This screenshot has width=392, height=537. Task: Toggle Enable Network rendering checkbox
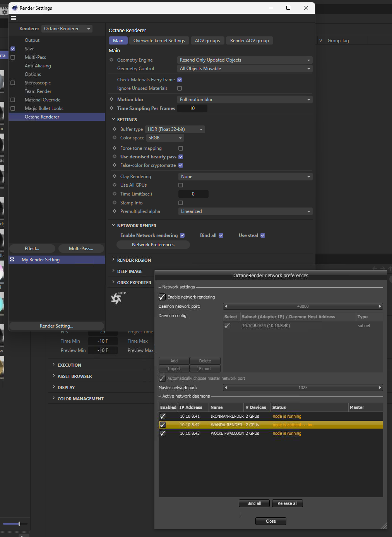[x=182, y=235]
